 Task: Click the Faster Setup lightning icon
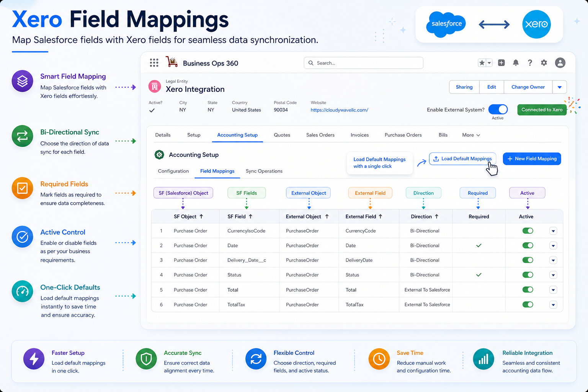pyautogui.click(x=34, y=359)
